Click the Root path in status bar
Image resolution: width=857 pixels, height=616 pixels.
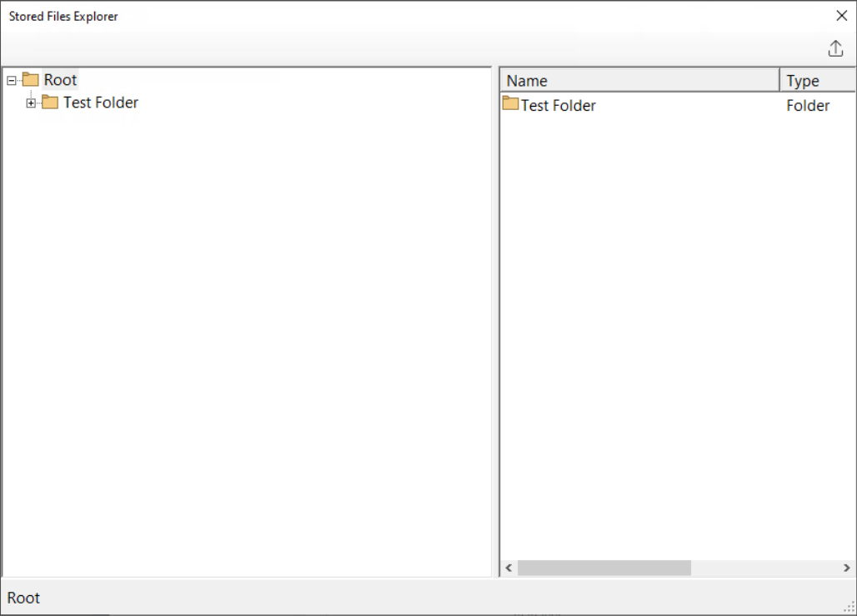(23, 598)
